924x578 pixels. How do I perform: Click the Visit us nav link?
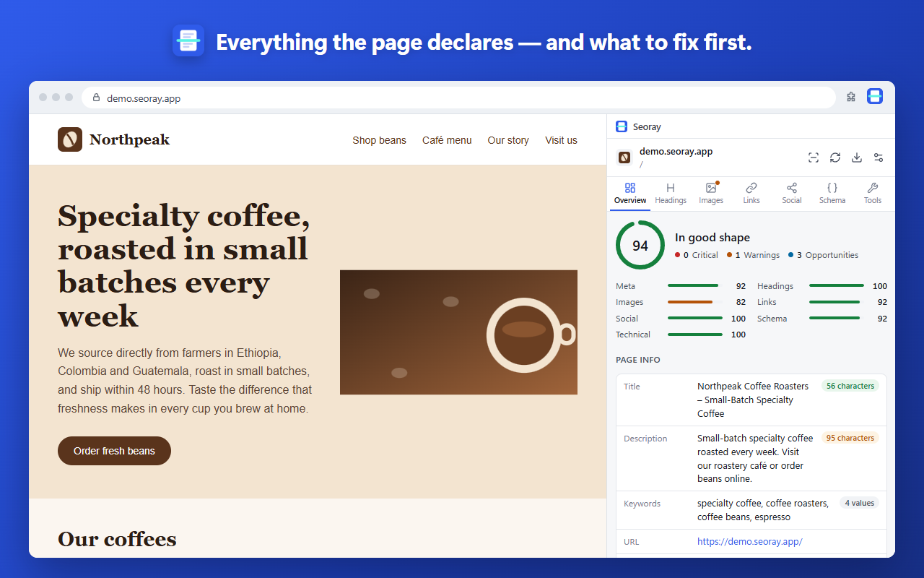pyautogui.click(x=561, y=140)
